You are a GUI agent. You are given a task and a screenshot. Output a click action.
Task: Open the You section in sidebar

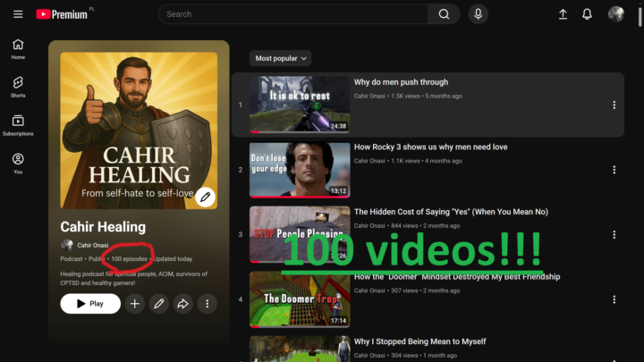[x=18, y=164]
